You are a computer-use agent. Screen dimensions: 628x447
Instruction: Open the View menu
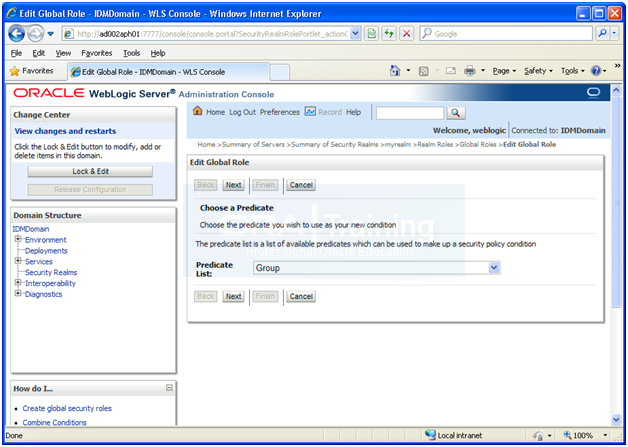(63, 53)
